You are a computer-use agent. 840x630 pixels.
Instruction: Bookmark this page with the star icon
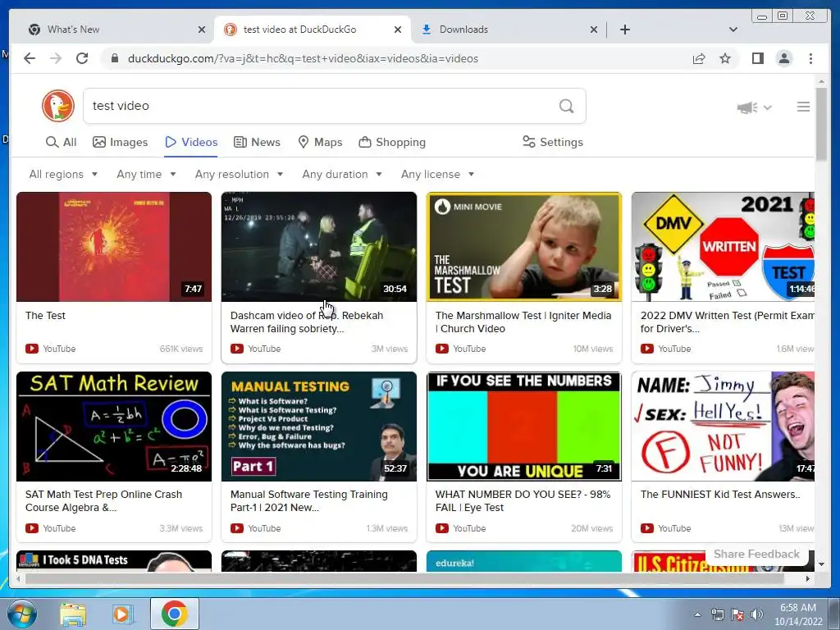[725, 58]
